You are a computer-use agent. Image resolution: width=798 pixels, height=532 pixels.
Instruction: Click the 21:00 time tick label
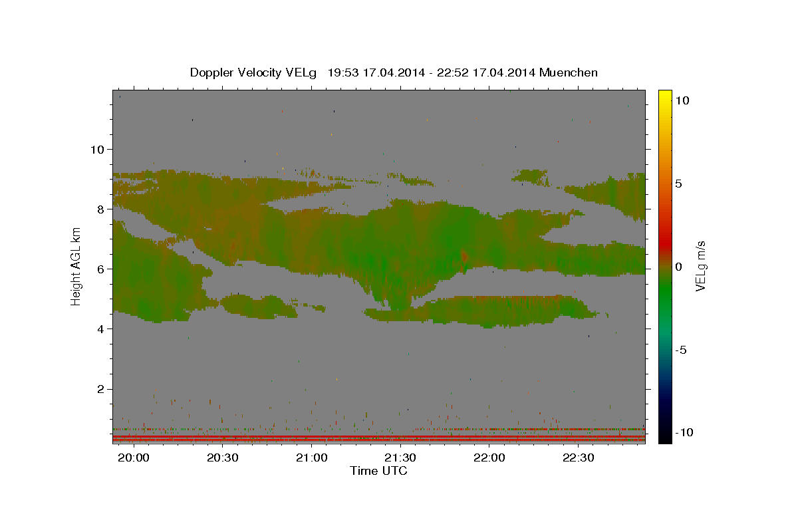(x=311, y=458)
